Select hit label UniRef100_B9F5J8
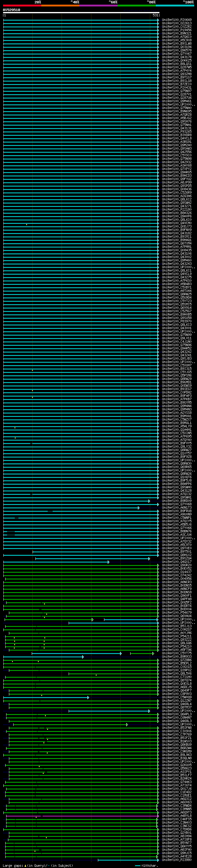 [177, 481]
